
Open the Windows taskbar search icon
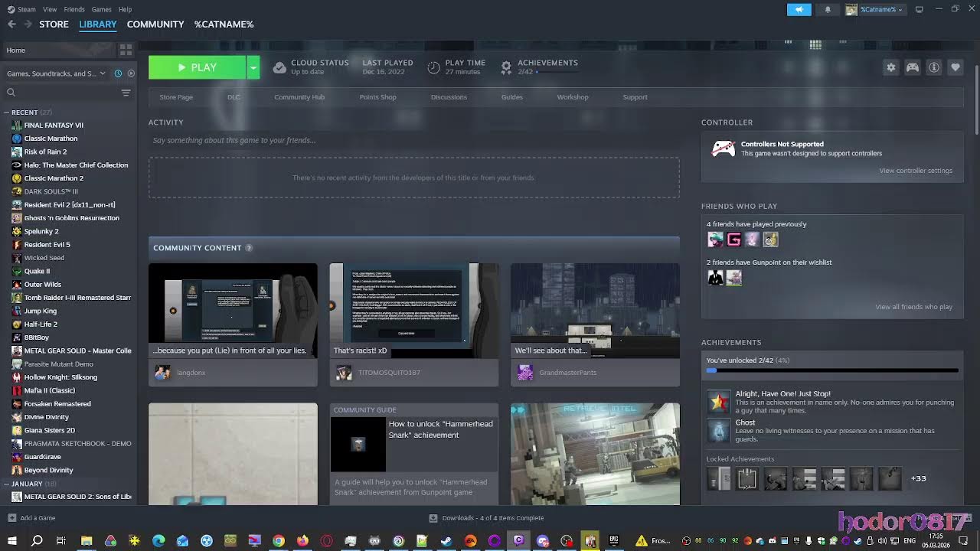[x=37, y=540]
